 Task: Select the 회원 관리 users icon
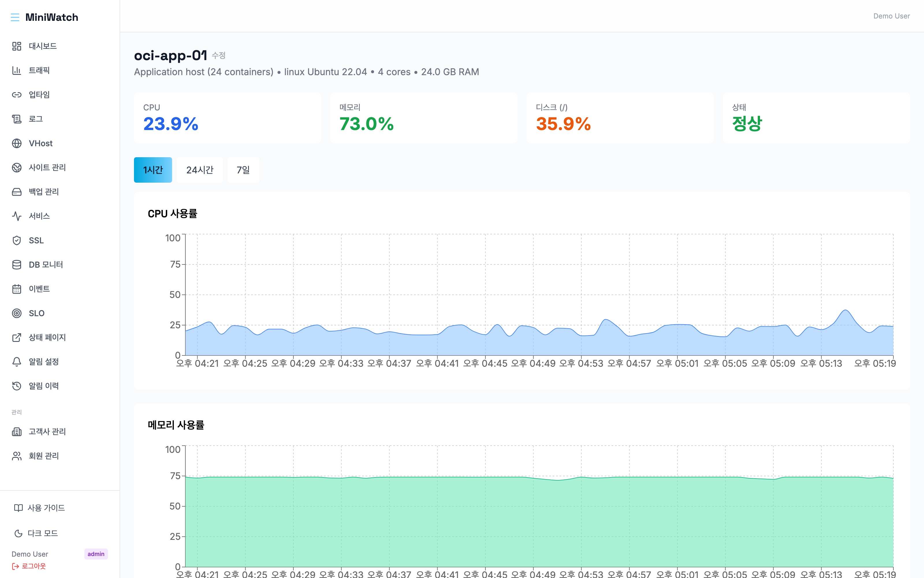click(x=16, y=456)
